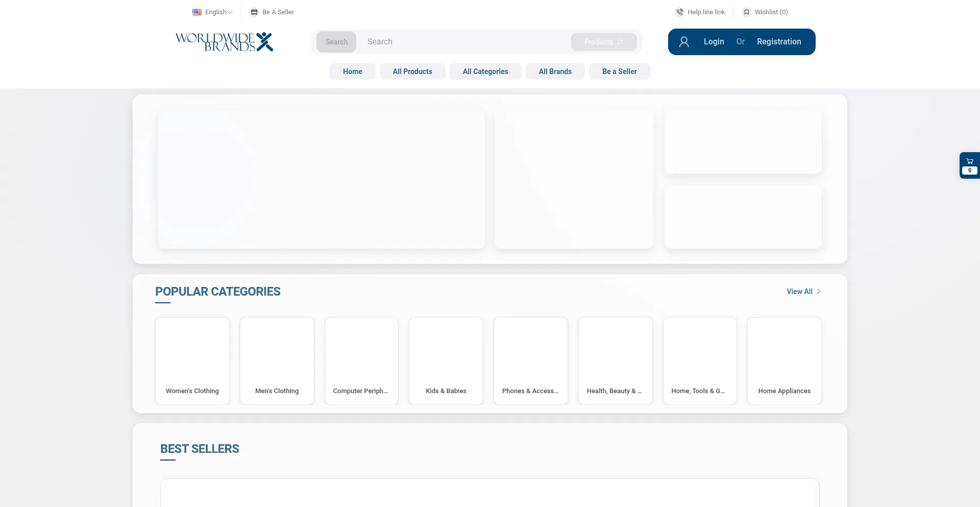Open the Women's Clothing category card
The height and width of the screenshot is (507, 980).
[x=192, y=361]
